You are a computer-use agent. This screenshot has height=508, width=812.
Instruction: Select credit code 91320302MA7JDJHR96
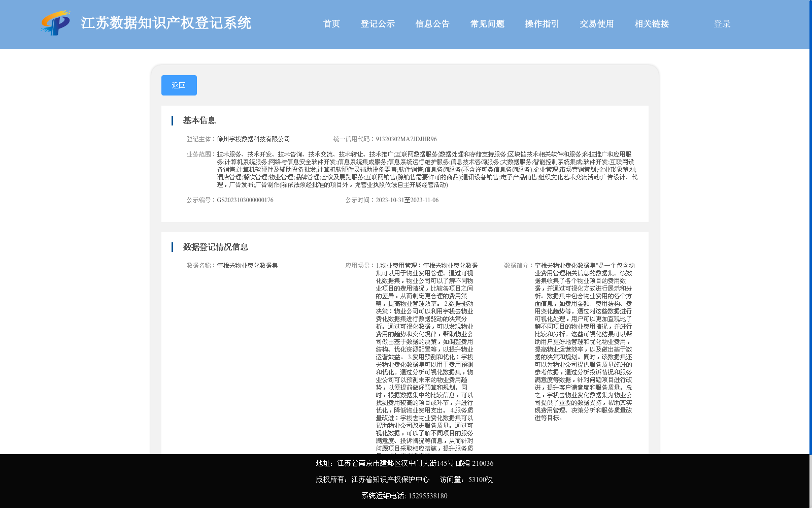406,139
